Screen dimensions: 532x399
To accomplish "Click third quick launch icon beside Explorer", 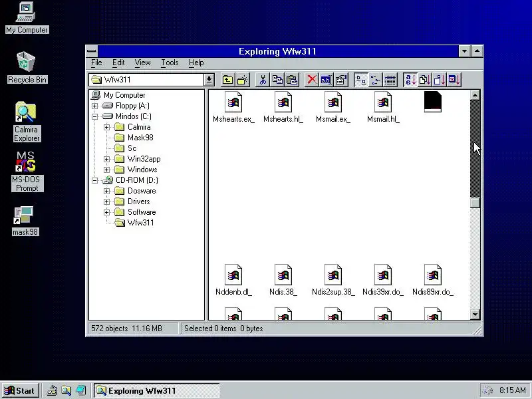I will click(x=80, y=391).
